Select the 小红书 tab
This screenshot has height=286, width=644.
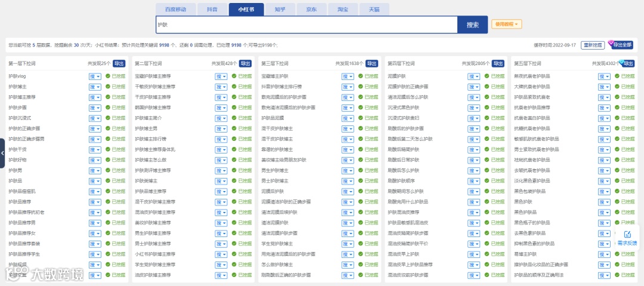(x=246, y=10)
